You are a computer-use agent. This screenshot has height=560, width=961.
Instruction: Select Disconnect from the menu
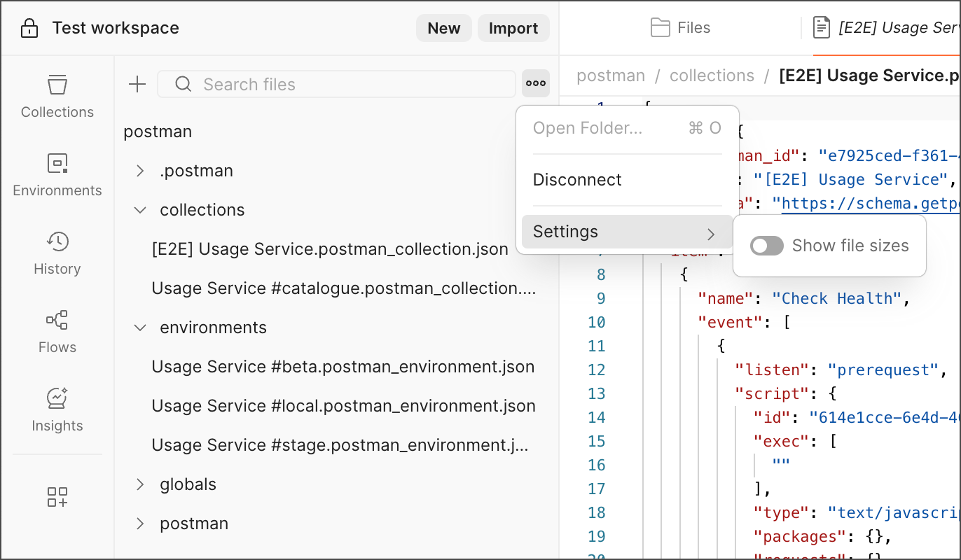click(577, 180)
